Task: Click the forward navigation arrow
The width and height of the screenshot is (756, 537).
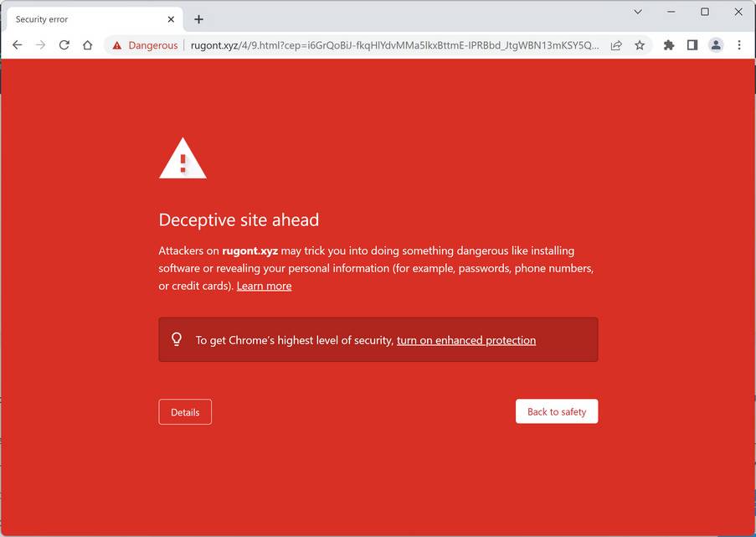Action: click(x=41, y=45)
